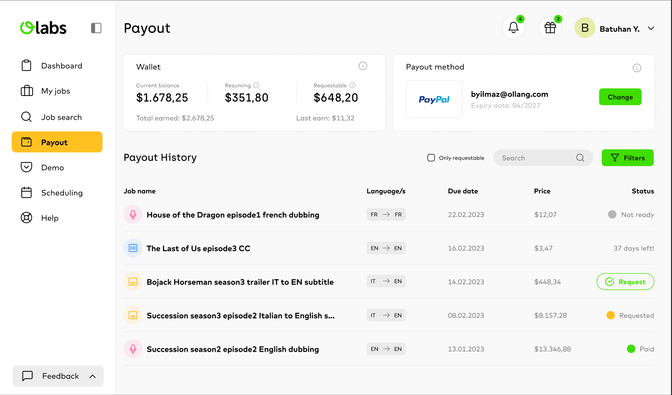Screen dimensions: 672x395
Task: Click the Succession season3 subtitle icon
Action: click(133, 315)
